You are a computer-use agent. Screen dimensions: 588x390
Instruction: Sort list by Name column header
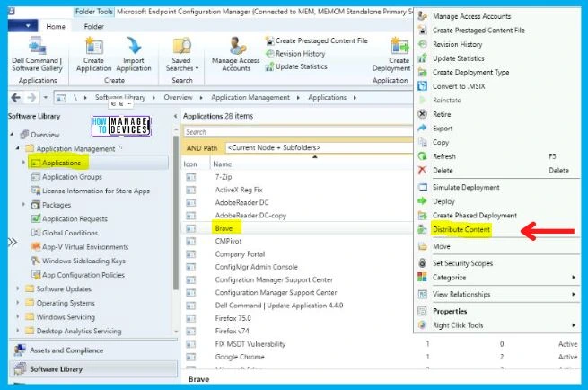223,164
